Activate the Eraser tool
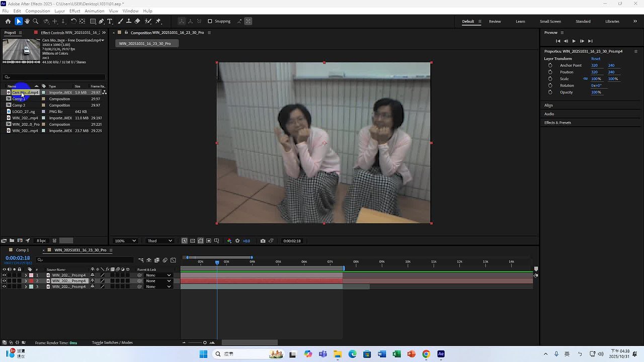 tap(137, 21)
